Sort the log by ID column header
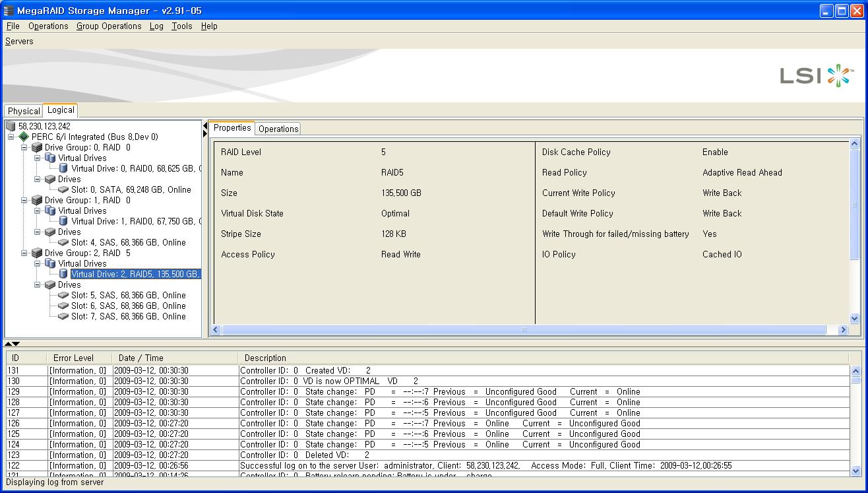This screenshot has width=868, height=493. 26,358
